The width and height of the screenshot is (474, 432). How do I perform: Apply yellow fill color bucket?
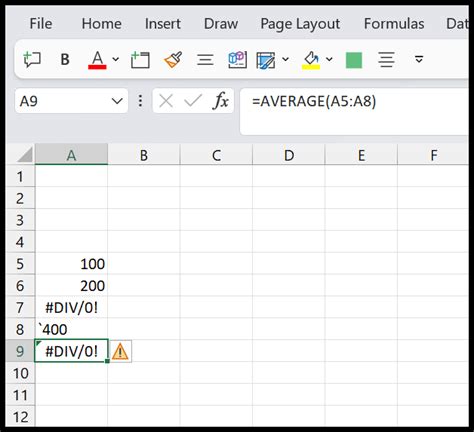(x=311, y=60)
